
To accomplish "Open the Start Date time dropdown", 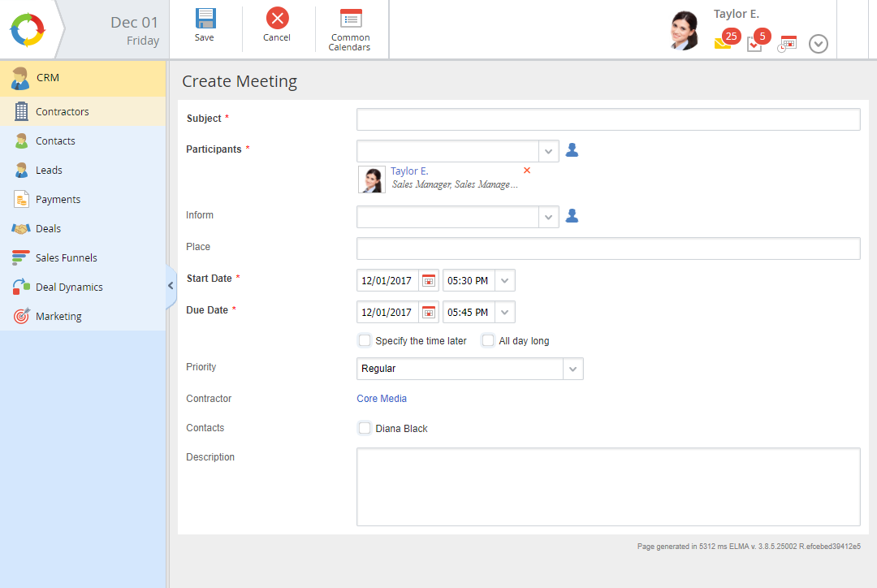I will (504, 281).
